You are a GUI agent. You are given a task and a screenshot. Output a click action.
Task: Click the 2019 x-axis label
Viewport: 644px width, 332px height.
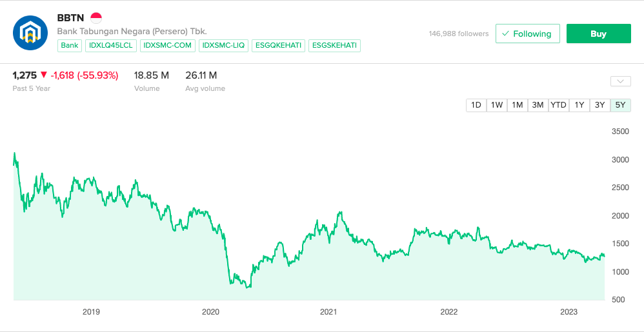tap(91, 312)
